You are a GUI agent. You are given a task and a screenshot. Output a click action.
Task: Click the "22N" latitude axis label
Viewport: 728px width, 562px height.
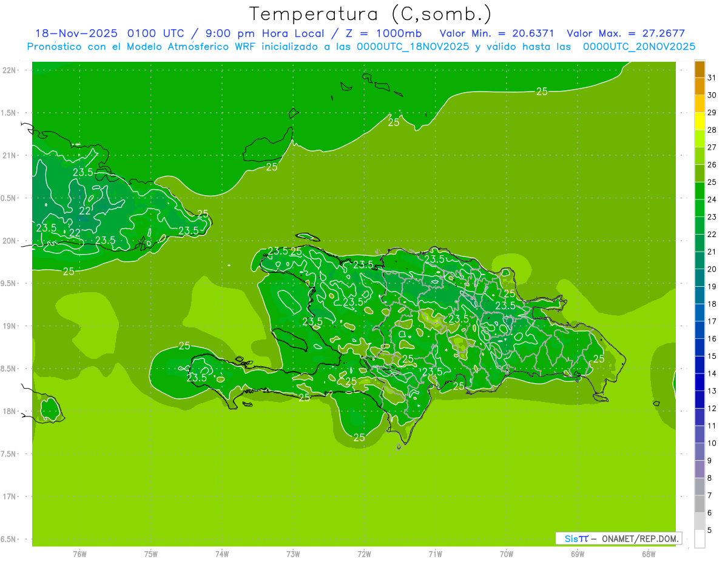[x=10, y=70]
